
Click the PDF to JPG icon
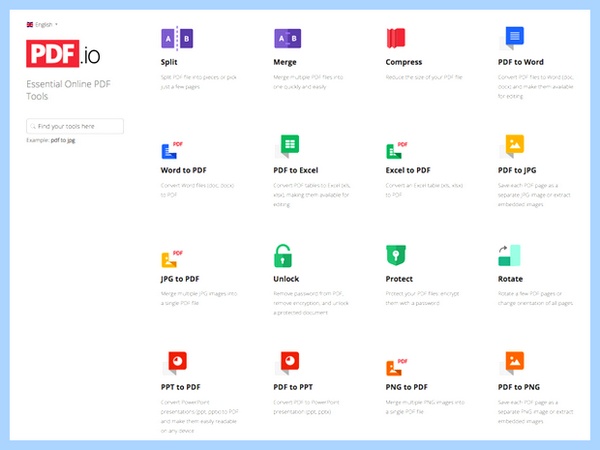pos(512,147)
